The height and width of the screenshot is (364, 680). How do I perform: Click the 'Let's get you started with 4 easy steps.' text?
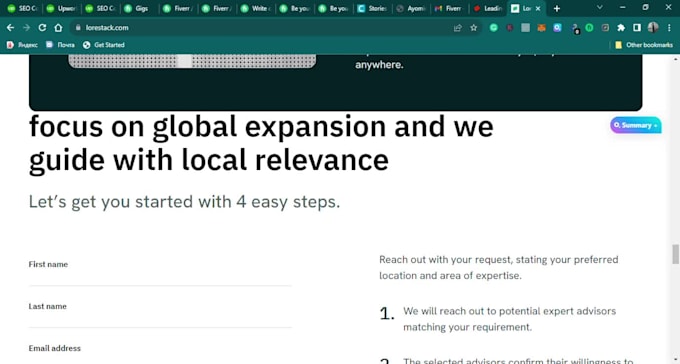tap(184, 202)
